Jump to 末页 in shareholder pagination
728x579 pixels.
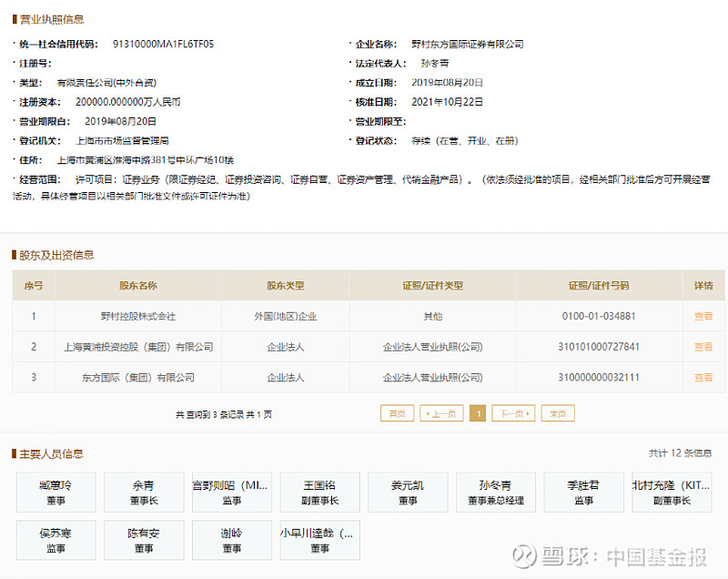click(558, 413)
